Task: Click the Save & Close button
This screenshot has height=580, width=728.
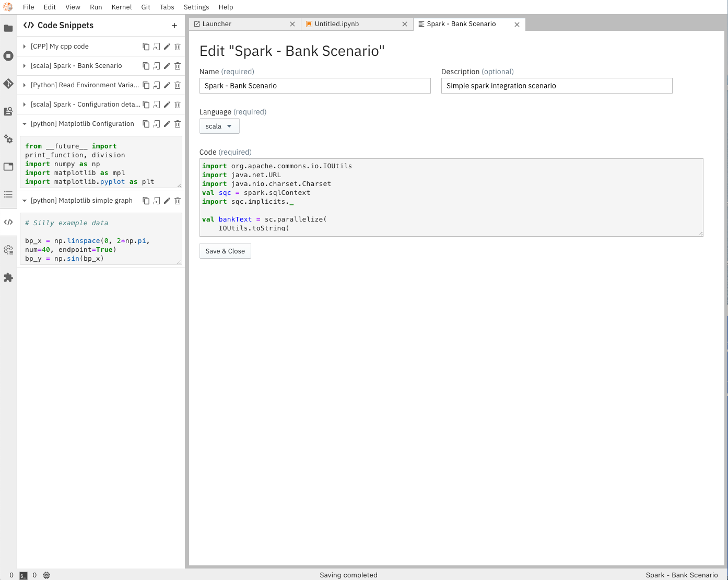Action: coord(225,251)
